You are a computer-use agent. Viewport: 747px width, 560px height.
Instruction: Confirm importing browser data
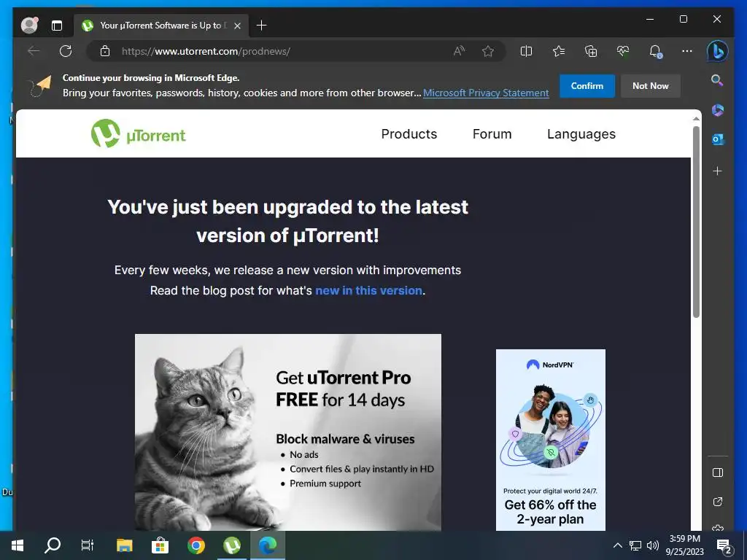(x=587, y=86)
